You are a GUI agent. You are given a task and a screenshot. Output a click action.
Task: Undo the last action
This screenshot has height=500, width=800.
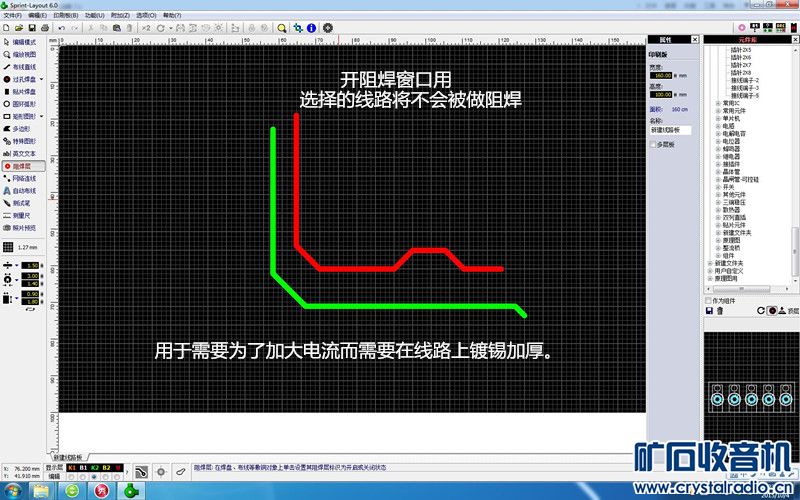62,28
